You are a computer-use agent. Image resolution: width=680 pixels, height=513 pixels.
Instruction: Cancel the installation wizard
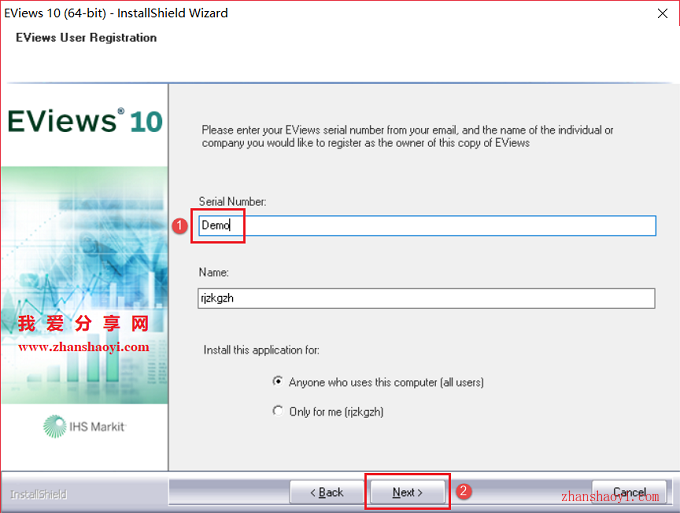point(629,492)
